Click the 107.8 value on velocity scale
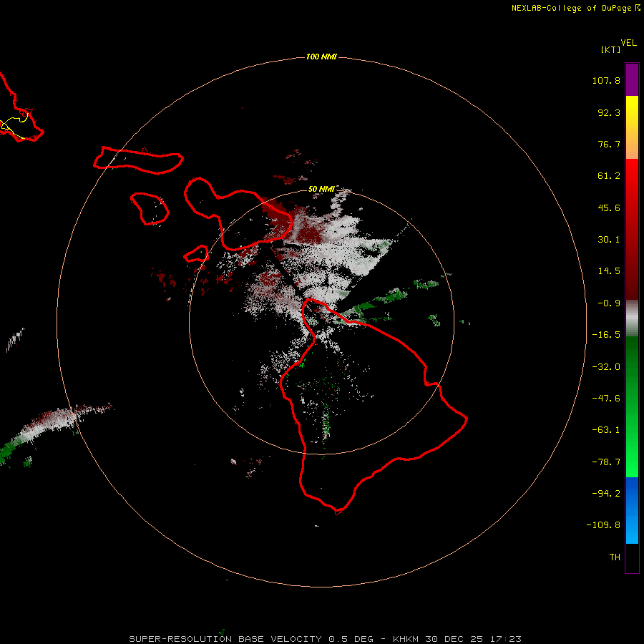This screenshot has height=644, width=644. pyautogui.click(x=606, y=80)
